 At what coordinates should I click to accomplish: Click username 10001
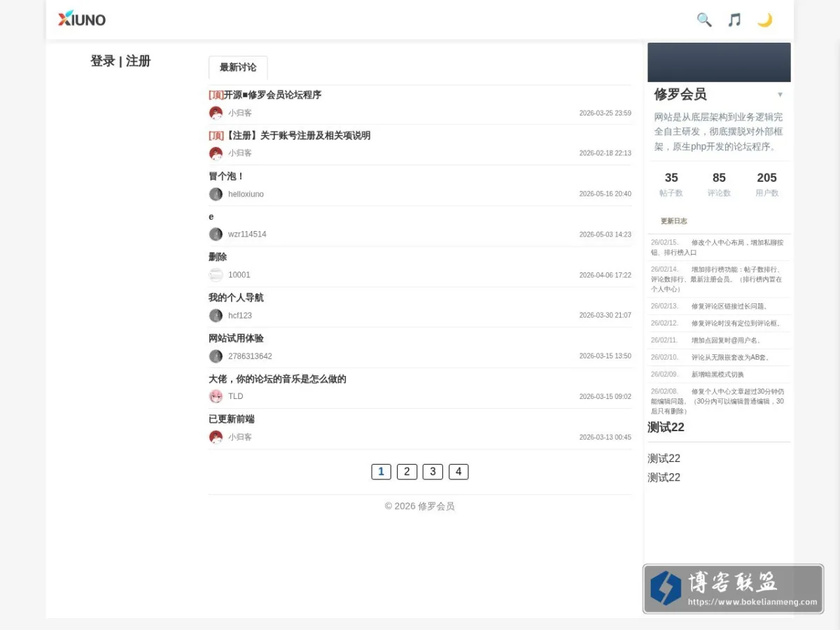click(x=239, y=274)
